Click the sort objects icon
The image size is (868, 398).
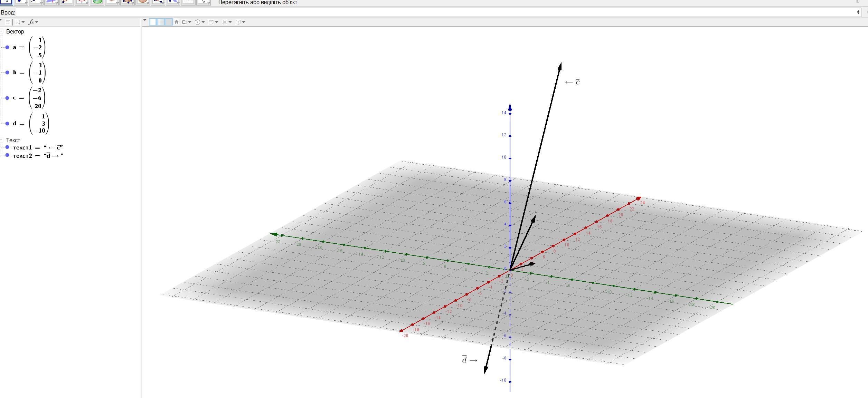[x=18, y=22]
